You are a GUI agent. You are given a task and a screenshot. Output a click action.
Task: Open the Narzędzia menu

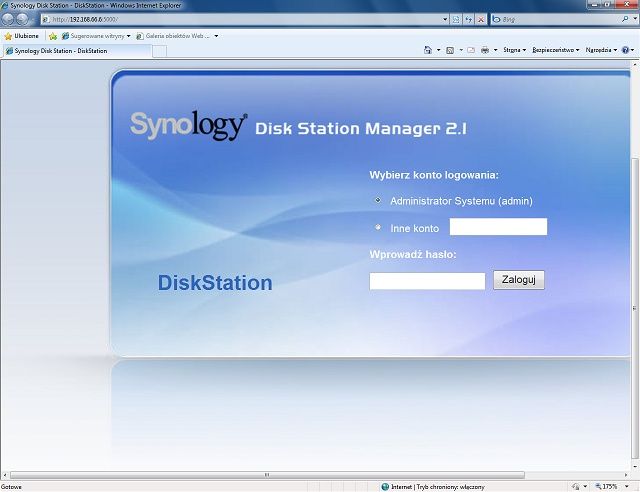tap(601, 50)
